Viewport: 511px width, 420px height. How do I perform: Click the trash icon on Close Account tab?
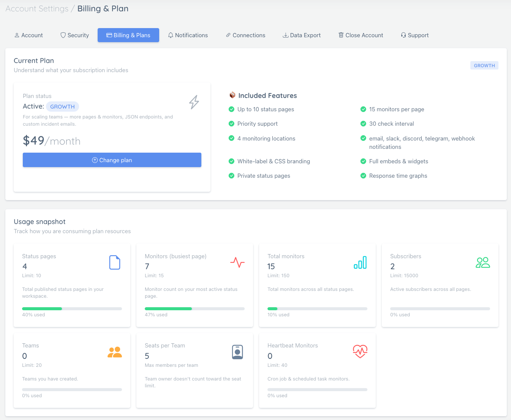(x=341, y=35)
